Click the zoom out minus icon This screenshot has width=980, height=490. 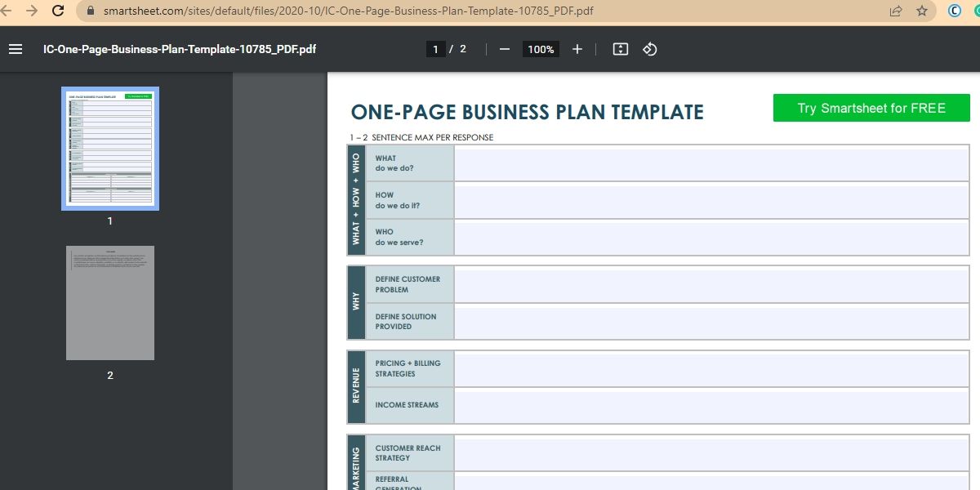tap(505, 49)
